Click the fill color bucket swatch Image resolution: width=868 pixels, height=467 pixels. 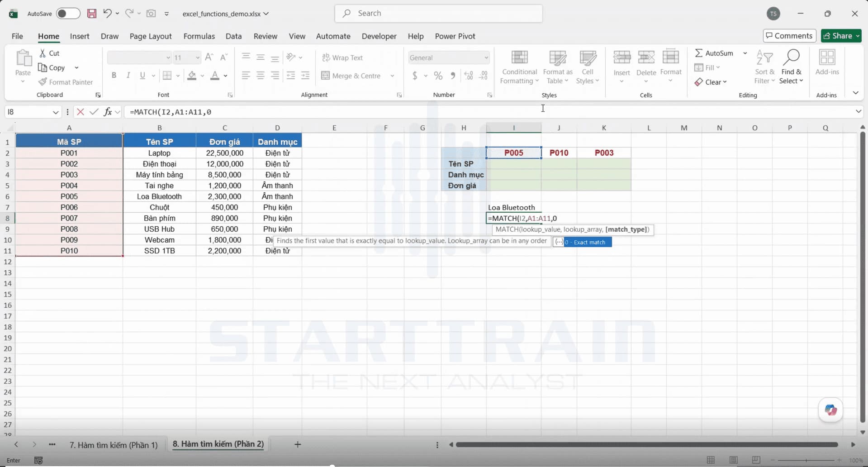click(x=192, y=76)
